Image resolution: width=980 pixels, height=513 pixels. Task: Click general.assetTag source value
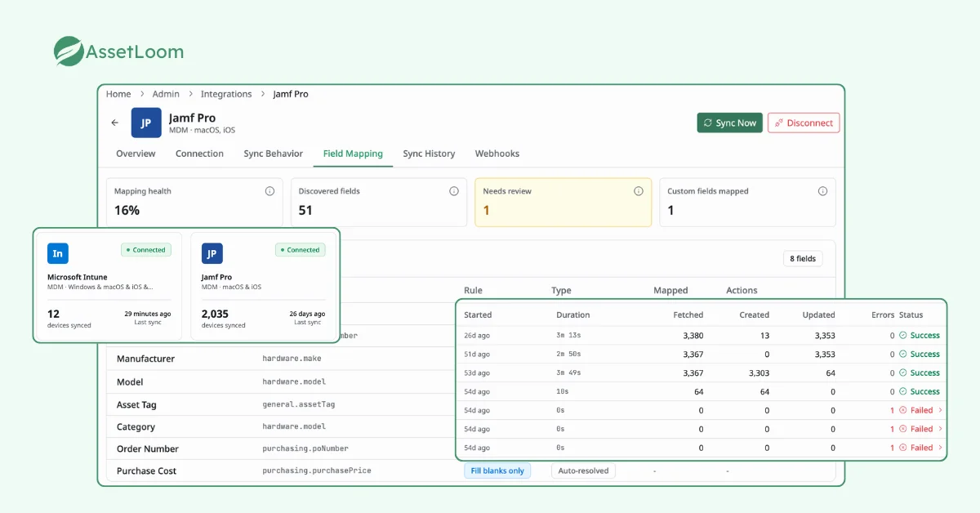298,404
